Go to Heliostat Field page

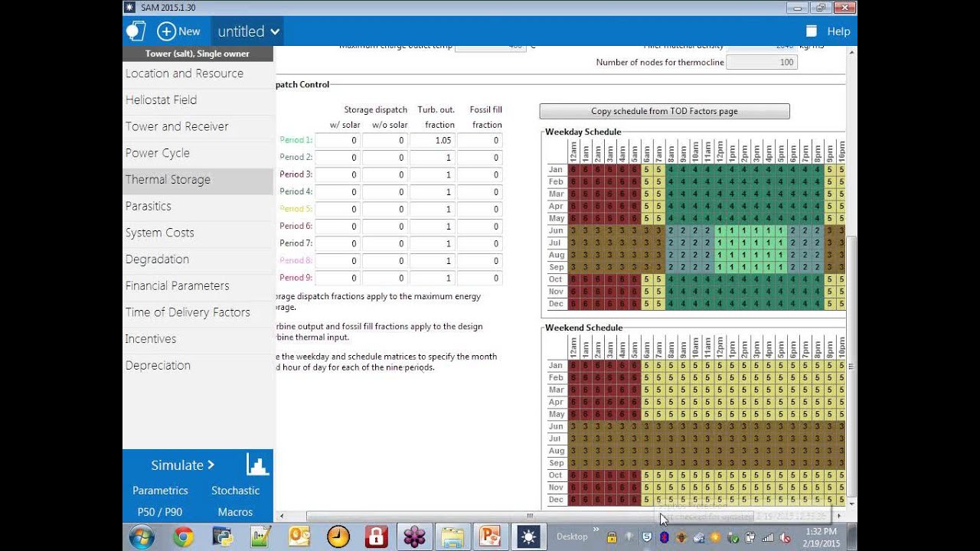pyautogui.click(x=198, y=100)
